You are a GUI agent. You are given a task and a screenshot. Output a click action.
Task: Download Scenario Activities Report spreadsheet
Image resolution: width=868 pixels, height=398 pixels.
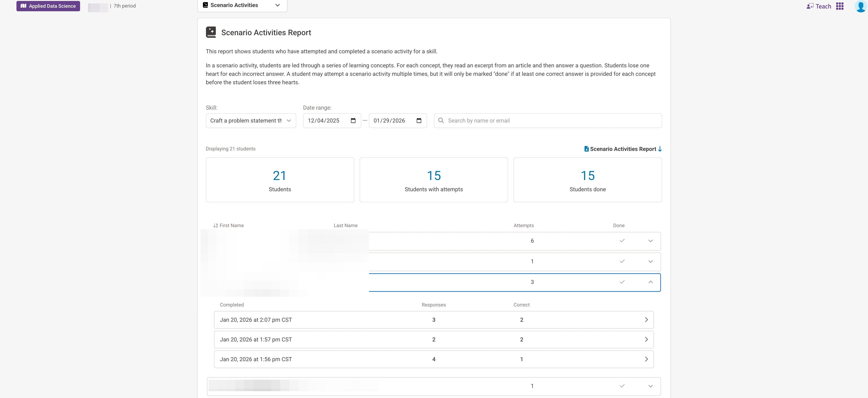(x=623, y=149)
